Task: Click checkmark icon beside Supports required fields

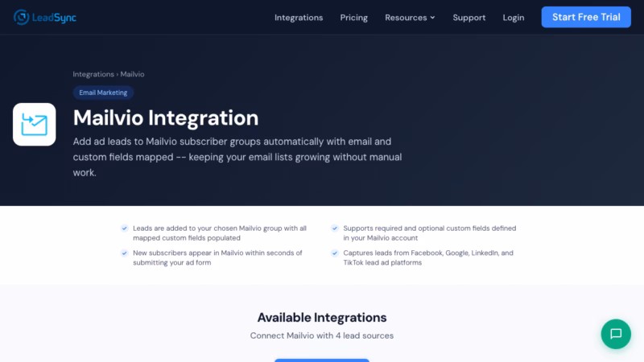Action: click(335, 228)
